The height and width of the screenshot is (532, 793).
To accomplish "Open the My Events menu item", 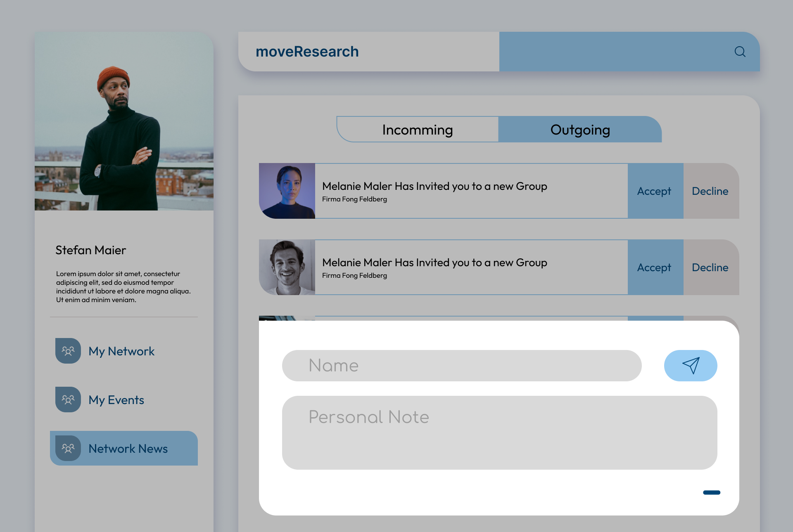I will [116, 400].
